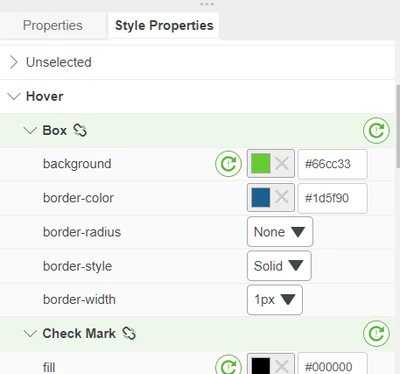
Task: Open the blue border-color swatch
Action: pos(261,198)
